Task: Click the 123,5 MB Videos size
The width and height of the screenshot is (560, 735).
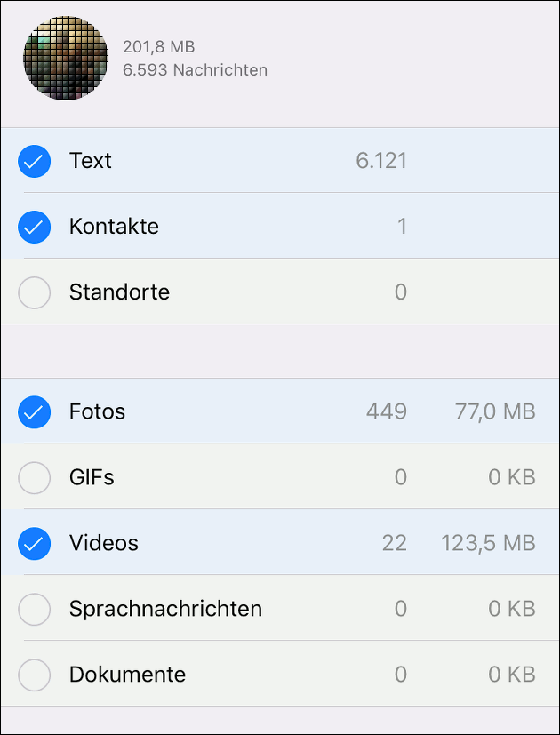Action: click(488, 543)
